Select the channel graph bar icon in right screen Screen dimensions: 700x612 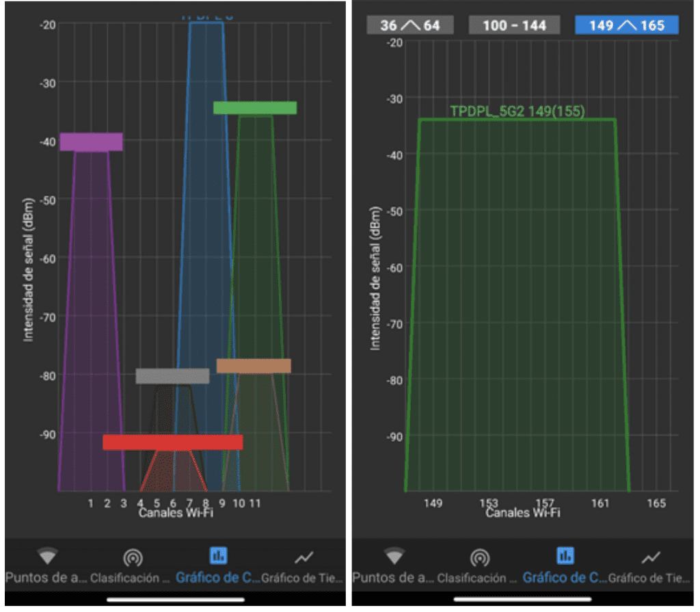click(x=565, y=556)
